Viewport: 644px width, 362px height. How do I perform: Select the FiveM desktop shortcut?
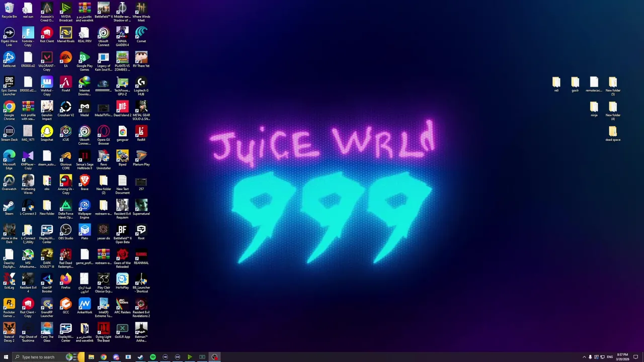point(66,84)
